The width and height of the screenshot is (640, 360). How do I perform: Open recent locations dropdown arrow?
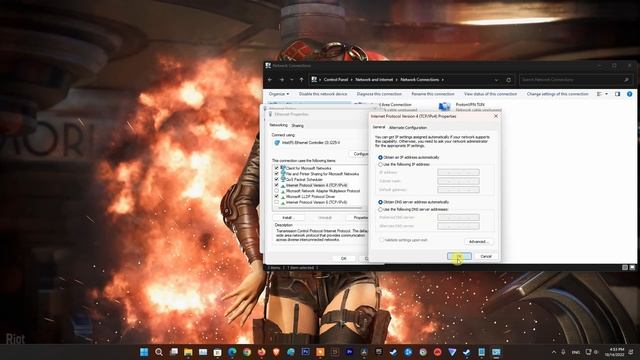point(291,80)
